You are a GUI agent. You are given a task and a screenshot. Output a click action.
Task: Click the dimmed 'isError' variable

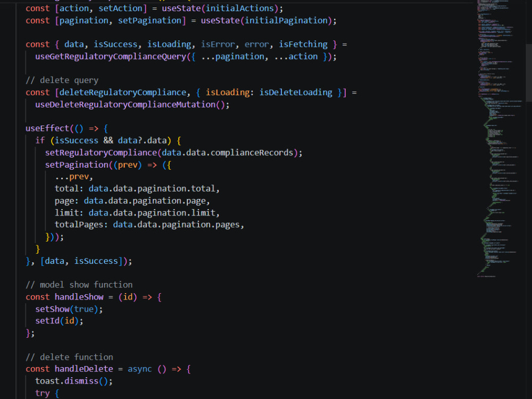coord(218,45)
